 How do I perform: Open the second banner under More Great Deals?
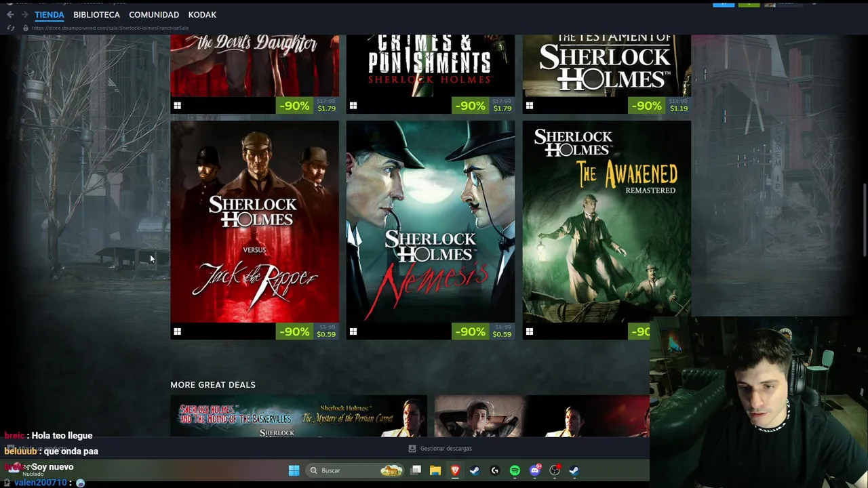pos(542,416)
